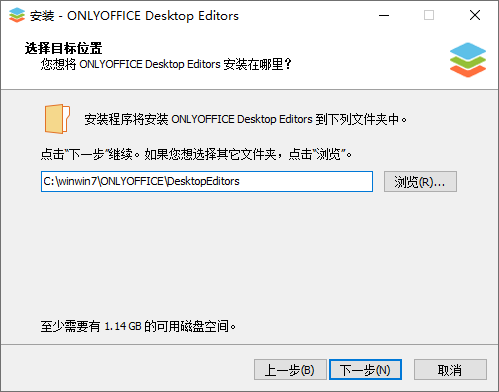Viewport: 499px width, 392px height.
Task: Click the large ONLYOFFICE layered logo
Action: [x=468, y=60]
